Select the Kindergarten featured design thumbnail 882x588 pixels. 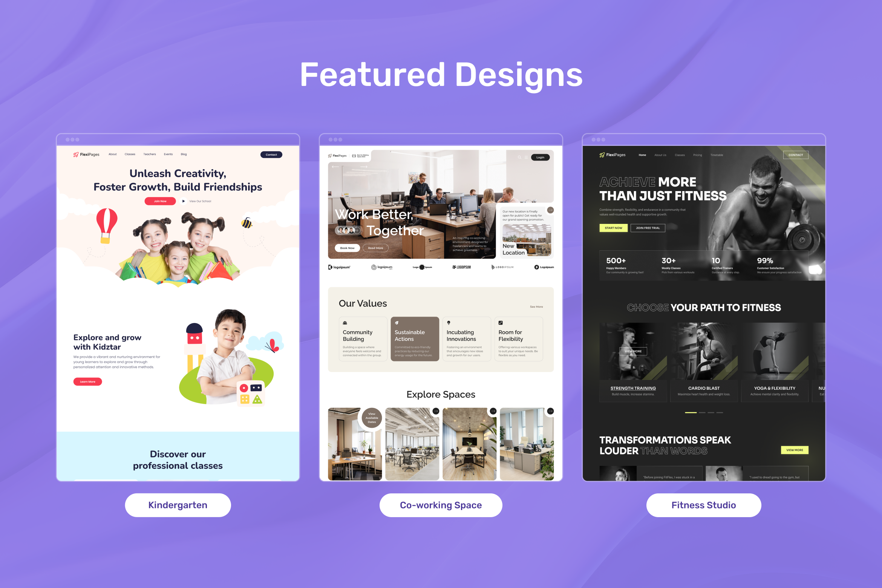(x=177, y=308)
